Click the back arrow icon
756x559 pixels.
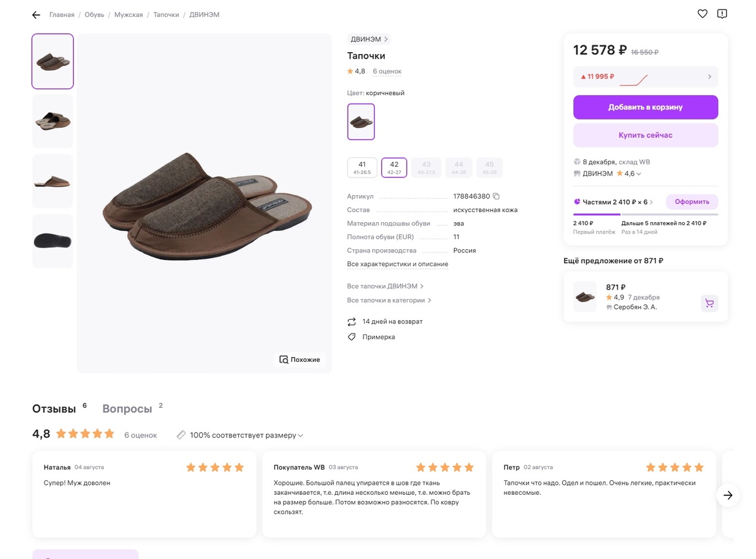click(36, 15)
